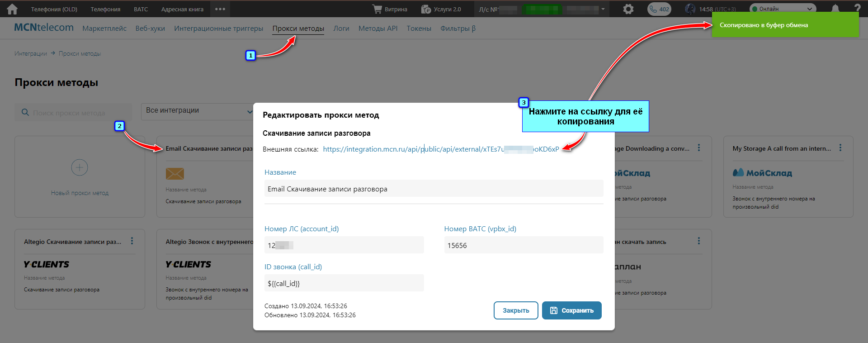868x343 pixels.
Task: Open the Онлайн status dropdown
Action: pos(783,9)
